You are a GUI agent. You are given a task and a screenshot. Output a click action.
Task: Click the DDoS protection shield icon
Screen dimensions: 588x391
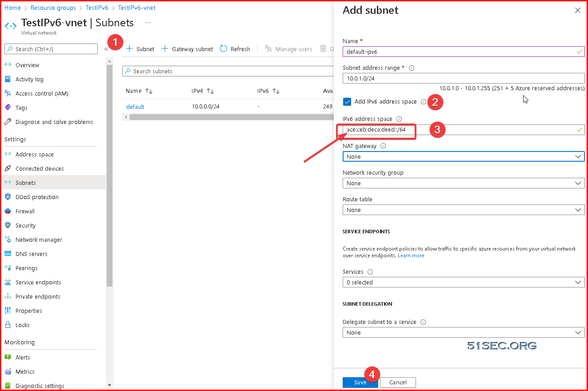tap(8, 197)
